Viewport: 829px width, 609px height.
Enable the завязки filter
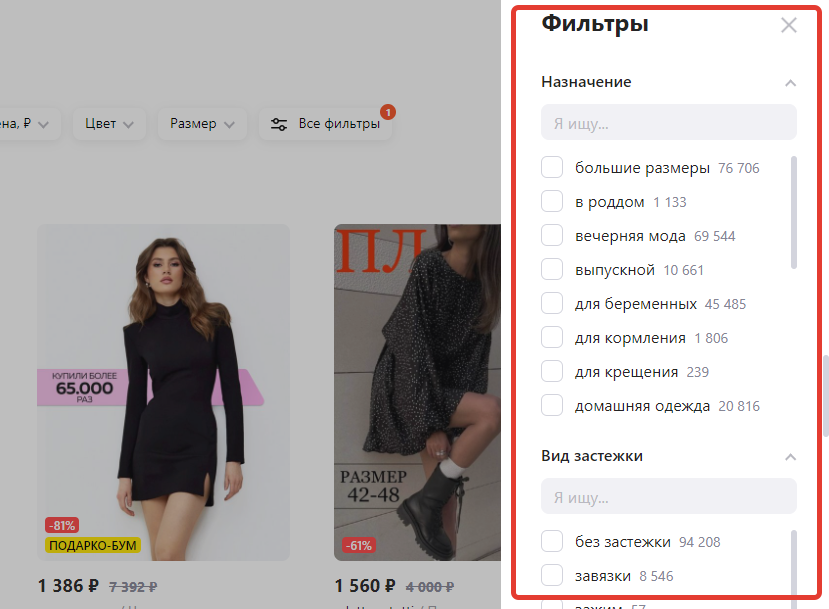click(x=551, y=575)
